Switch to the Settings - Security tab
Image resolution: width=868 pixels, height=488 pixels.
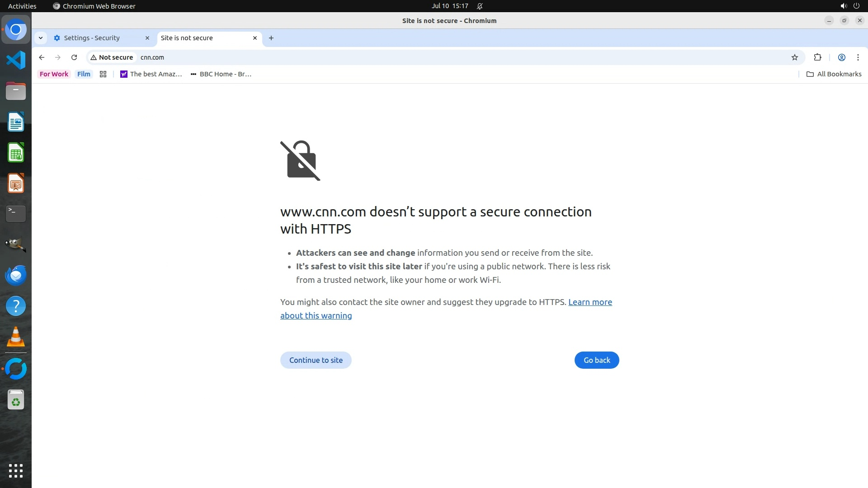[x=92, y=38]
